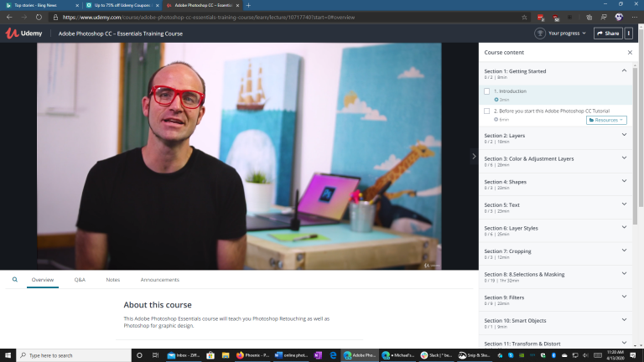This screenshot has width=644, height=362.
Task: Click the Share button
Action: pyautogui.click(x=608, y=34)
